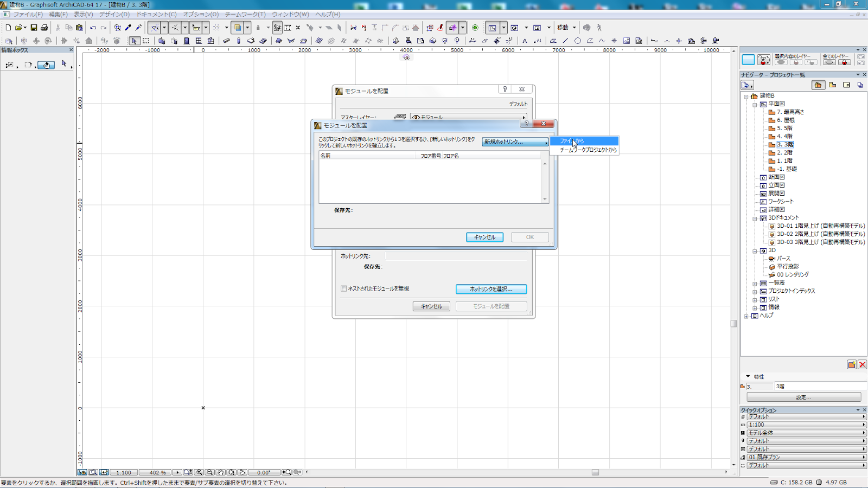
Task: Click the Zoom Out magnifier icon
Action: (x=210, y=472)
